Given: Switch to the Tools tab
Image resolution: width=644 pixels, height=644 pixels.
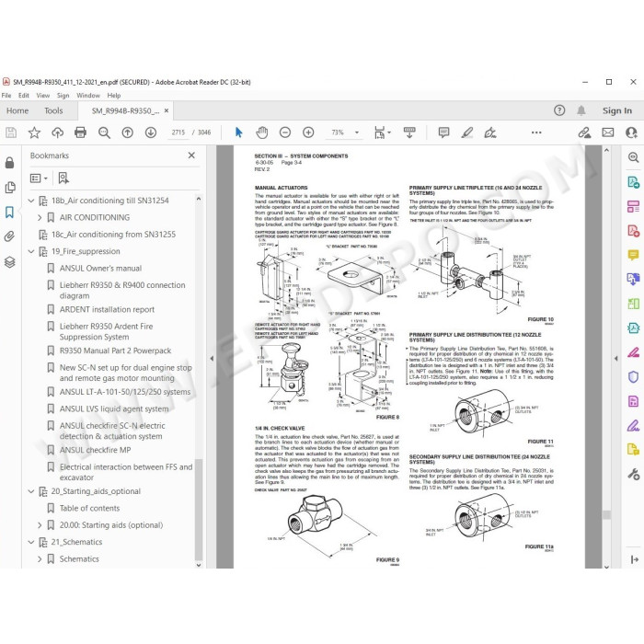Looking at the screenshot, I should click(53, 111).
